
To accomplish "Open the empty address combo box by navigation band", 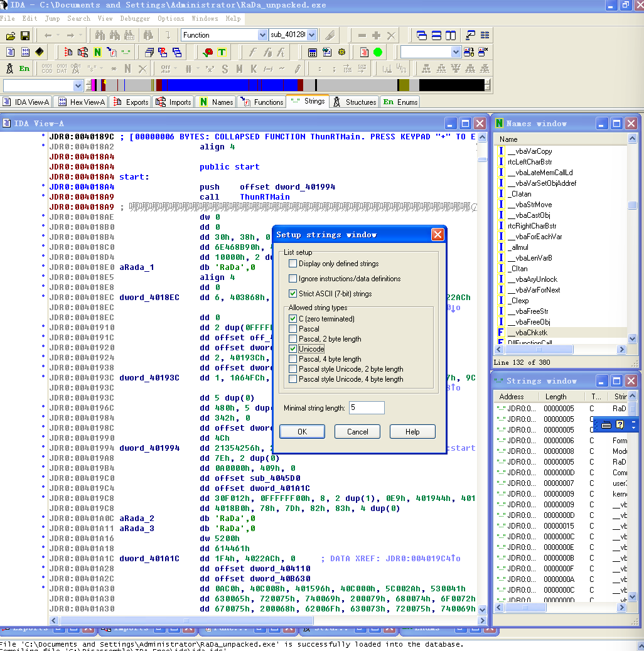I will coord(78,85).
